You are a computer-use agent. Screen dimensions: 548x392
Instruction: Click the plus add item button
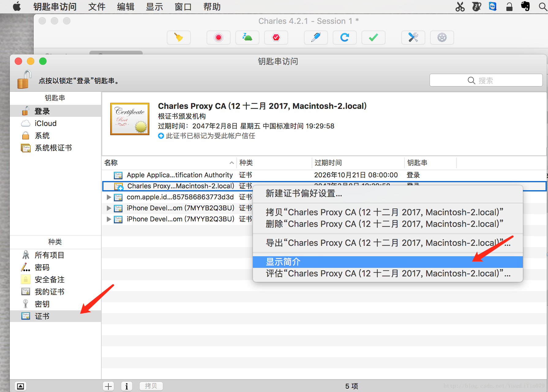108,386
